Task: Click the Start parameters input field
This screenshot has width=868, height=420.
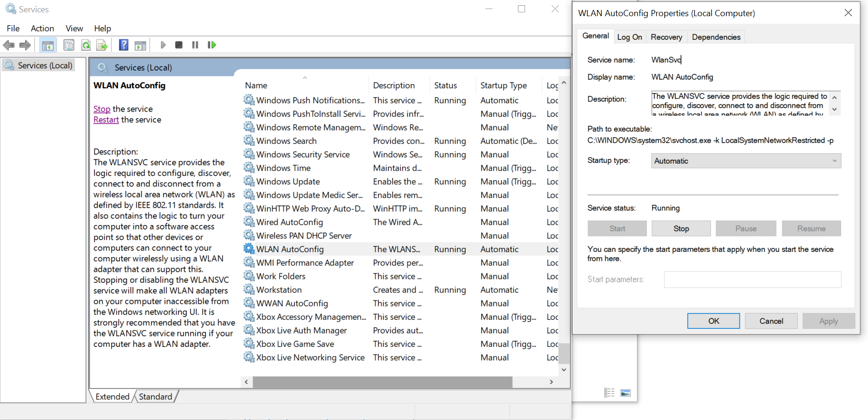Action: coord(752,280)
